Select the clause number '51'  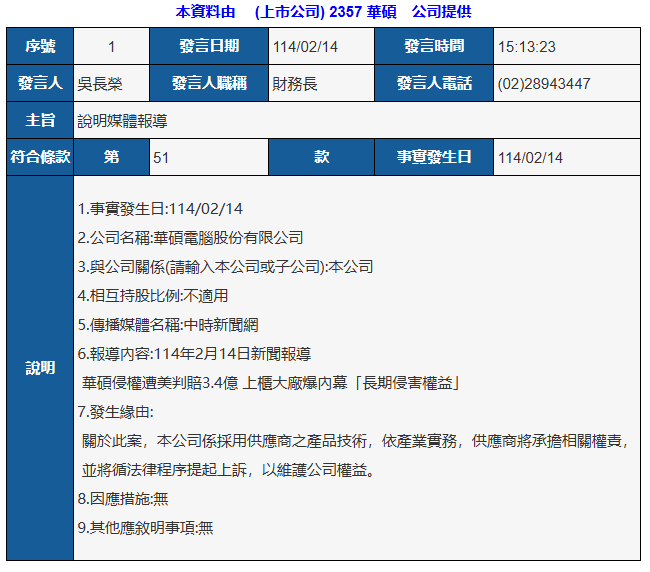[161, 158]
